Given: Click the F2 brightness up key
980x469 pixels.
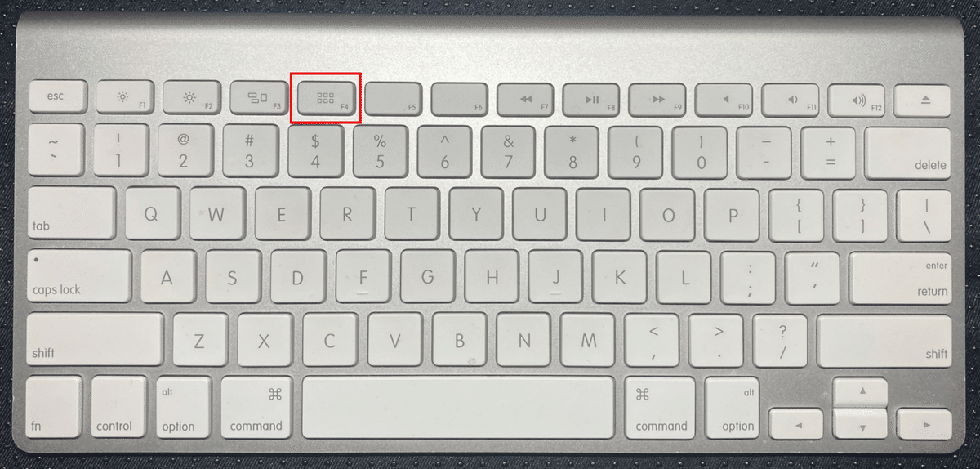Looking at the screenshot, I should 192,99.
